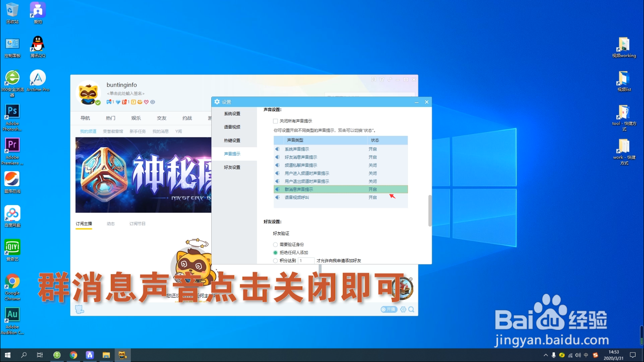Open File Explorer from taskbar
The height and width of the screenshot is (362, 644).
tap(106, 355)
